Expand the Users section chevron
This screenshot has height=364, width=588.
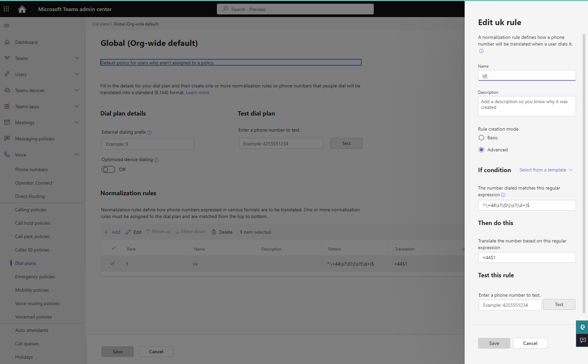pos(77,74)
